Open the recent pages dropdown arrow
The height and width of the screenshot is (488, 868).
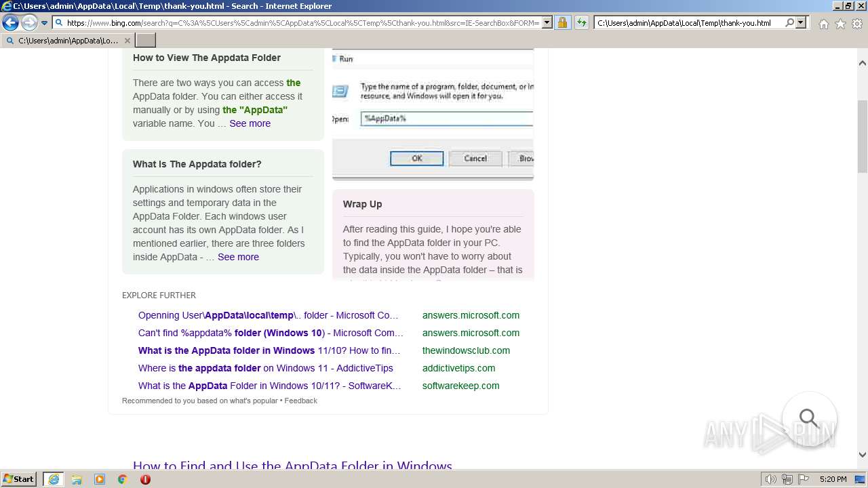pyautogui.click(x=44, y=22)
